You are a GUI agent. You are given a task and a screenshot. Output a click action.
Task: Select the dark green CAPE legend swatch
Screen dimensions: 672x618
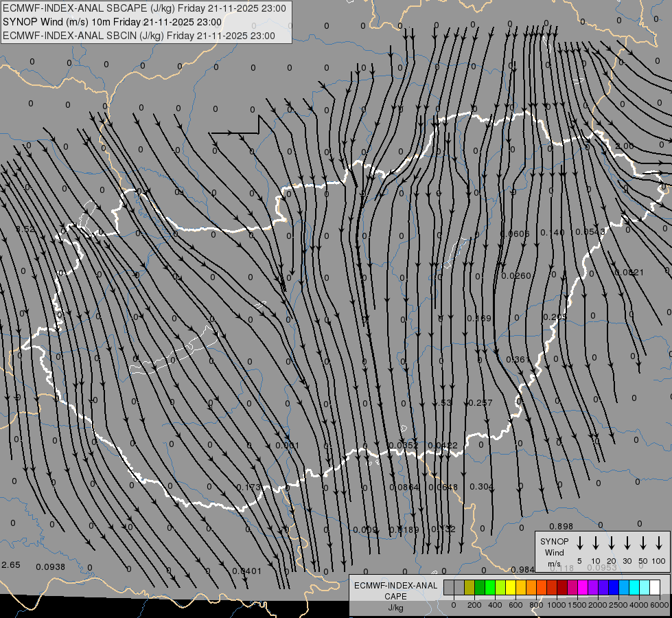pyautogui.click(x=480, y=588)
